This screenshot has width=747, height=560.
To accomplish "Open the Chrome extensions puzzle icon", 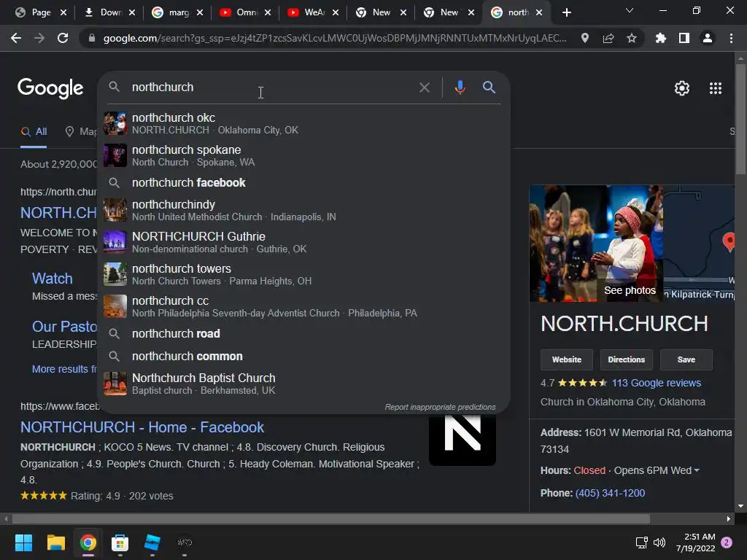I will coord(661,38).
